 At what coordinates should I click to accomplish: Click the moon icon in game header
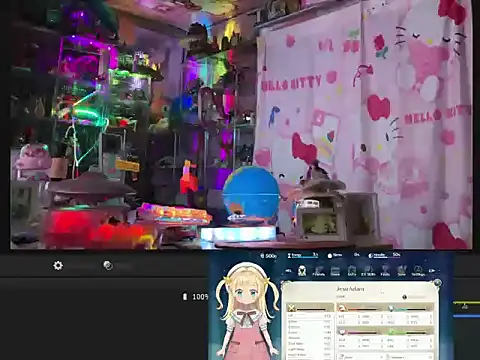pos(371,256)
